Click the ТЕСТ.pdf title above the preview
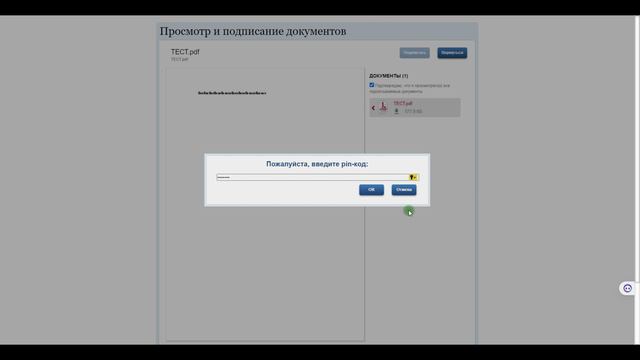This screenshot has height=360, width=640. pos(185,52)
